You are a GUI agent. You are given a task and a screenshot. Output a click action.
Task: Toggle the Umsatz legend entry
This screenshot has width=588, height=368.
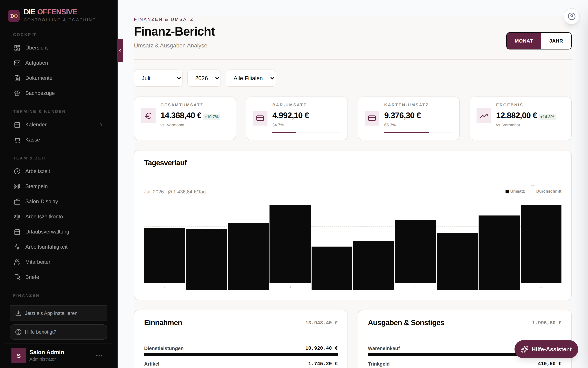click(x=515, y=191)
